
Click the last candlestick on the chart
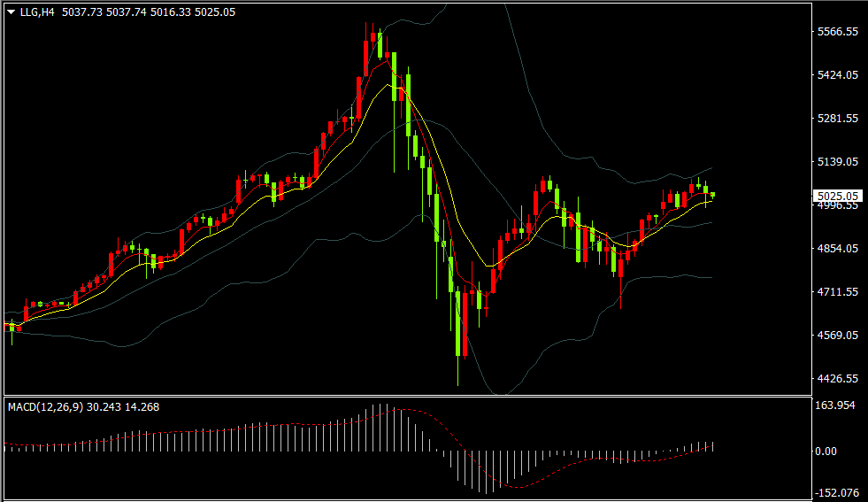pyautogui.click(x=712, y=195)
